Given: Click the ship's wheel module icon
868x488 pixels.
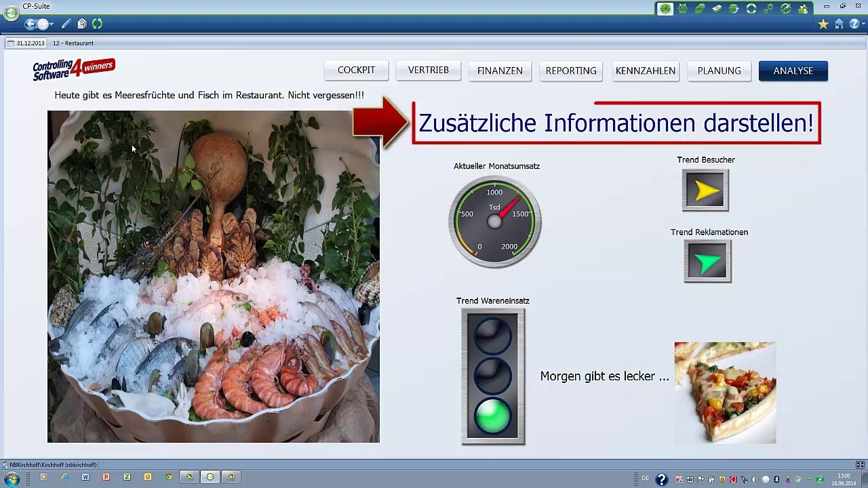Looking at the screenshot, I should [682, 9].
